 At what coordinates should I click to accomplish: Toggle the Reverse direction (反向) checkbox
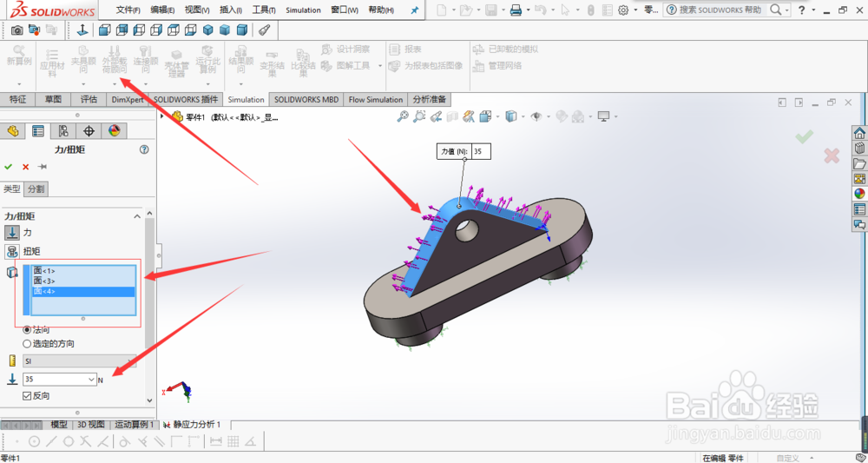[27, 396]
